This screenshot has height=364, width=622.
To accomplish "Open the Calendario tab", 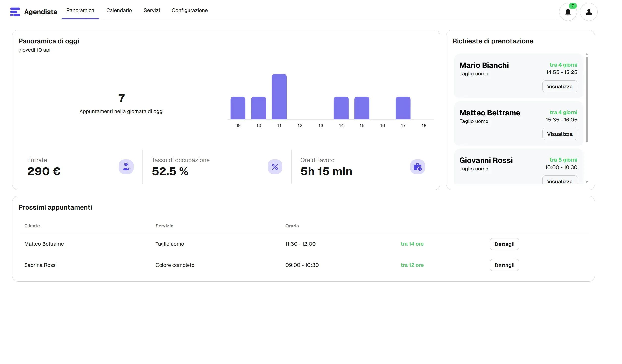I will point(119,10).
